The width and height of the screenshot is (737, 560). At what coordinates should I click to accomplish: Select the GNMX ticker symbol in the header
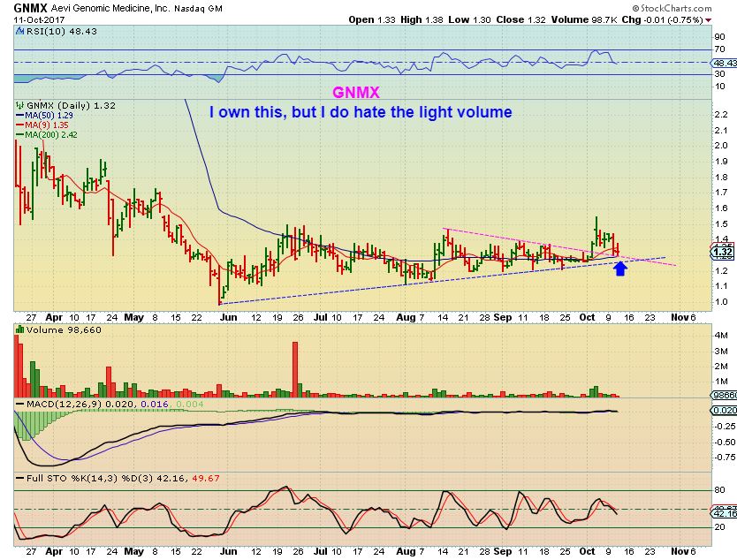point(30,8)
